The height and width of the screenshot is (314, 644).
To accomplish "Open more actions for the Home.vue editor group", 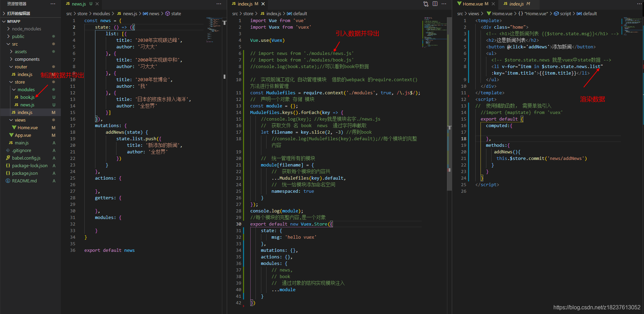I will (640, 4).
